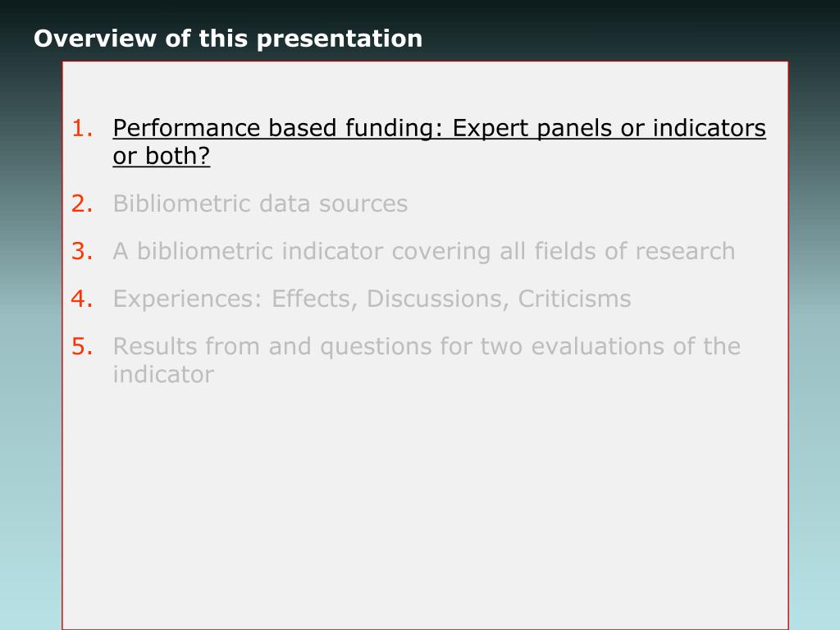This screenshot has height=630, width=840.
Task: Click the red list number 5
Action: coord(82,347)
